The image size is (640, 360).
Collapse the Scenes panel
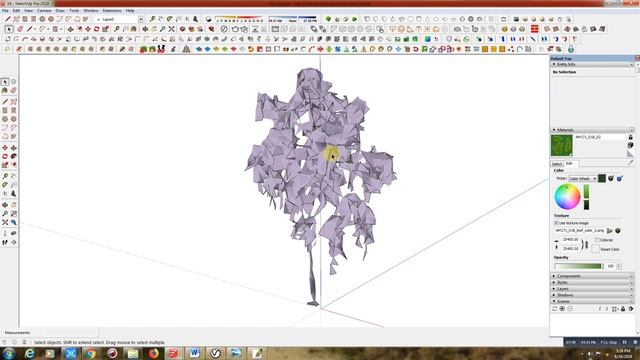tap(554, 301)
